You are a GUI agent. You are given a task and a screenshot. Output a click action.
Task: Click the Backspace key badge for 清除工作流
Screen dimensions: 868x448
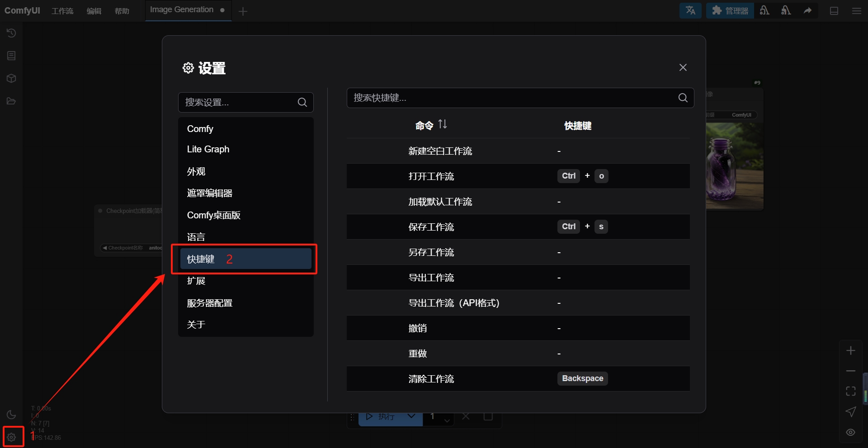click(x=583, y=378)
